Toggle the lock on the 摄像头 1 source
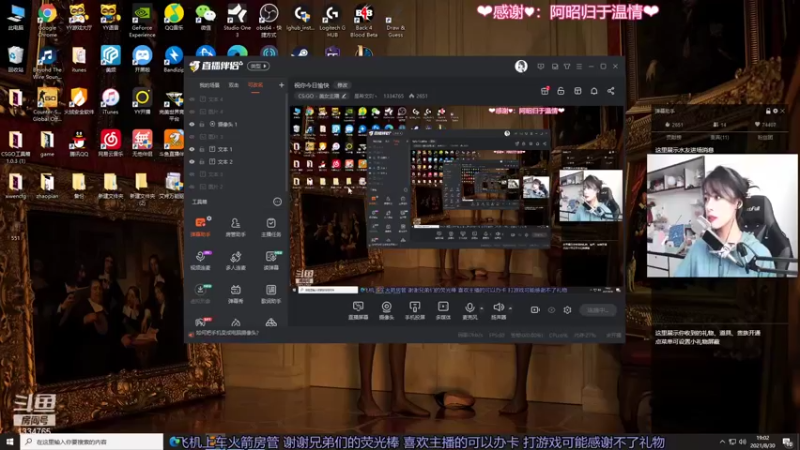 202,124
